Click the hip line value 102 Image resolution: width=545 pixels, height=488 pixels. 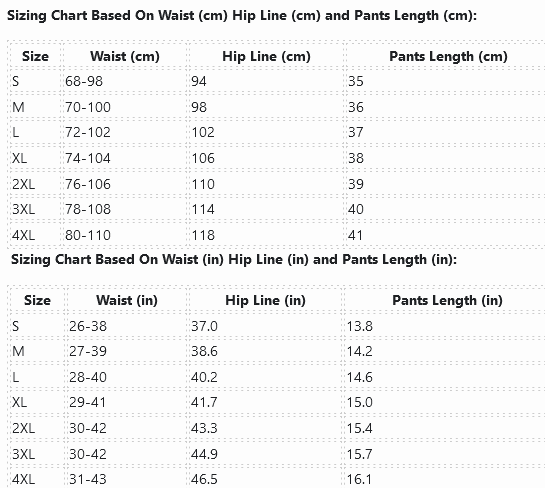203,132
